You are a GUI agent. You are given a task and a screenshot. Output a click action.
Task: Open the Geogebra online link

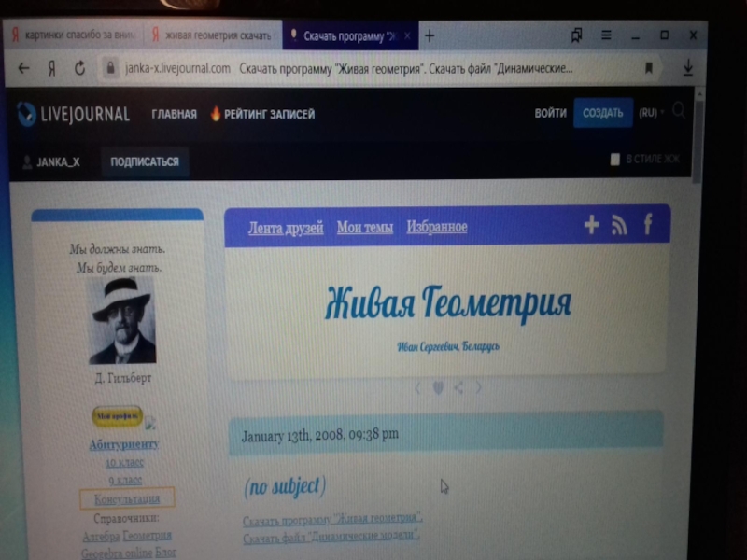[117, 553]
